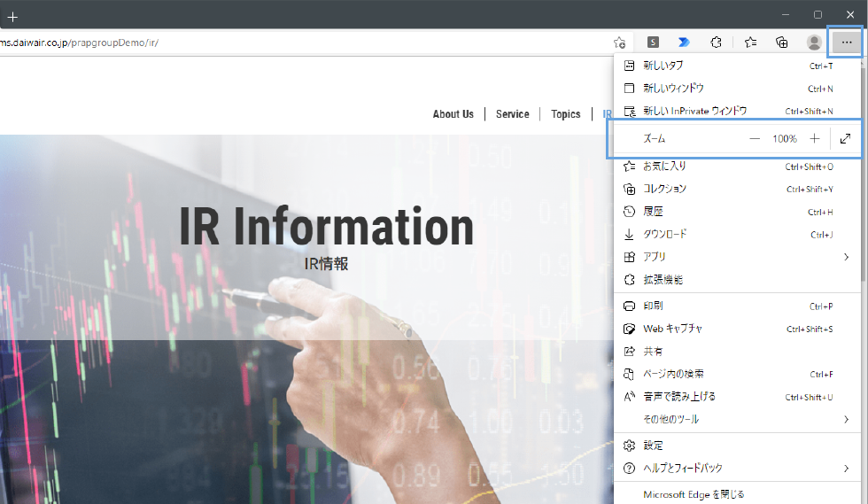Viewport: 868px width, 504px height.
Task: Open 設定 settings entry
Action: click(x=737, y=446)
